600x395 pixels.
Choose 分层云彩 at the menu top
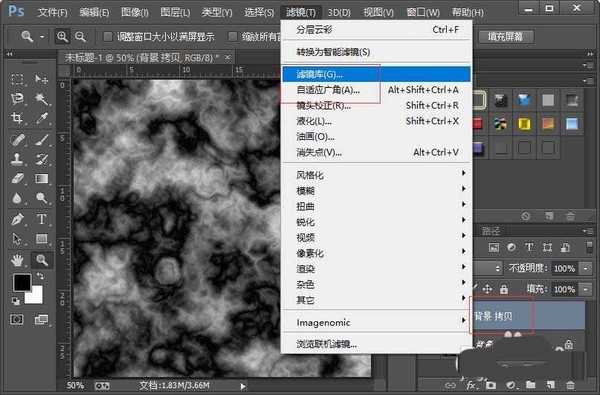tap(377, 29)
